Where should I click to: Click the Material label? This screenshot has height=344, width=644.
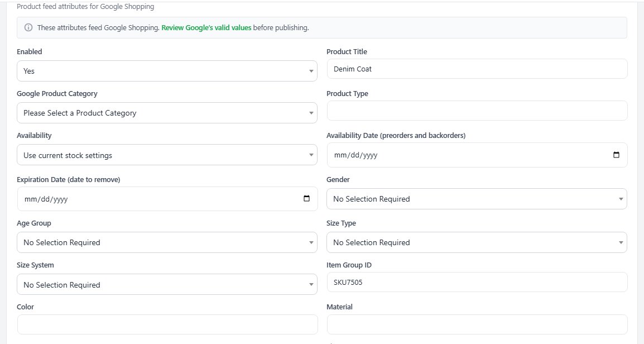coord(339,307)
